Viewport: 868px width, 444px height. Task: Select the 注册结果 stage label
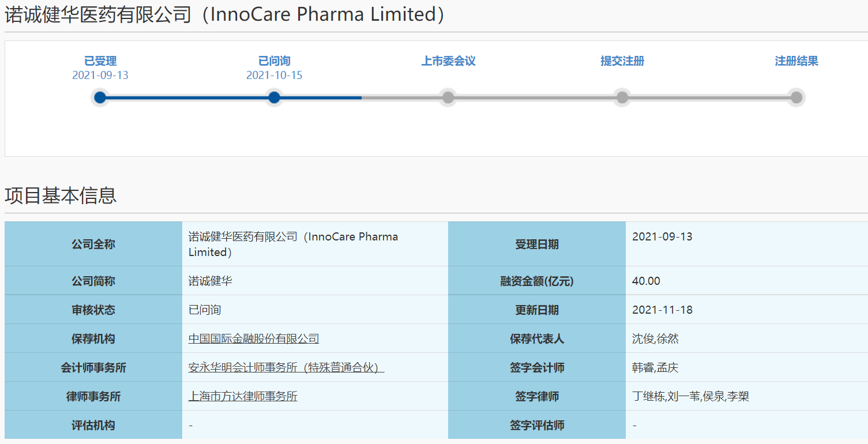pos(796,61)
